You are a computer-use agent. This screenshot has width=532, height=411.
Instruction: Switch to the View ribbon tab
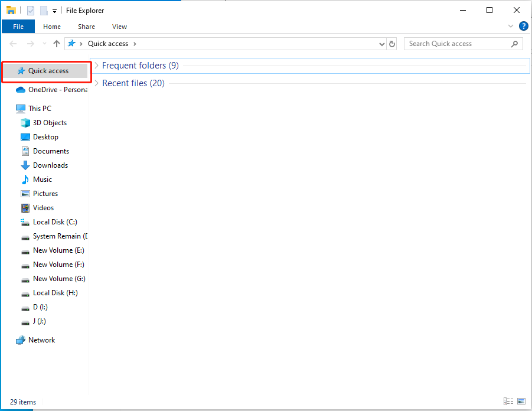(119, 27)
